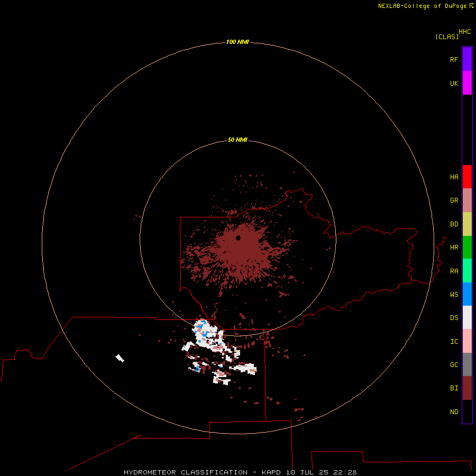Select the GC gray legend swatch
The image size is (476, 476).
467,364
